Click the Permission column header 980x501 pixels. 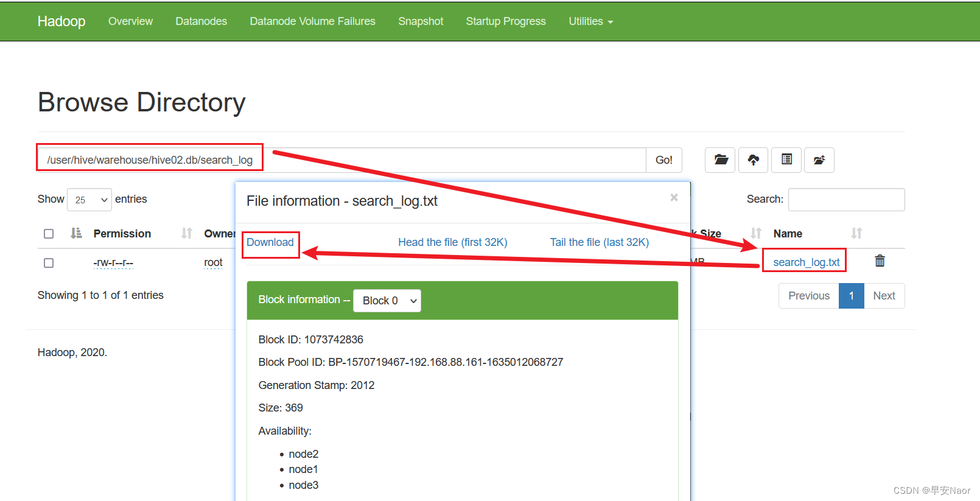[x=122, y=234]
